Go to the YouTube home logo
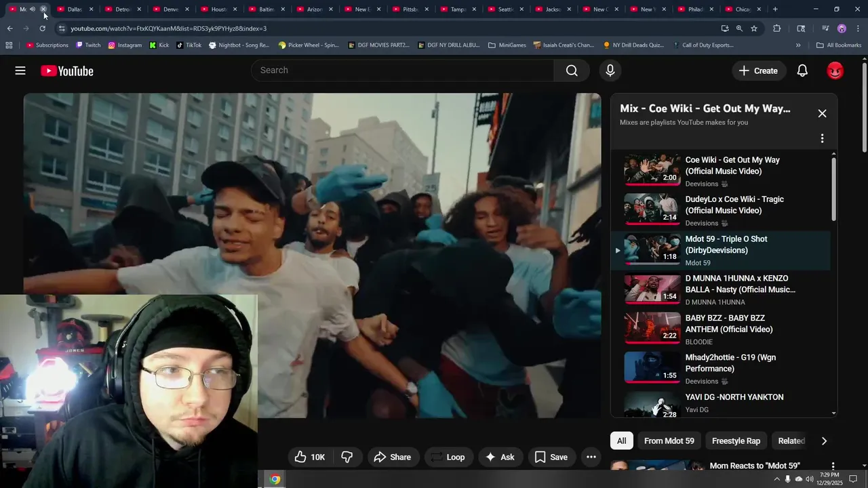Image resolution: width=868 pixels, height=488 pixels. (67, 71)
